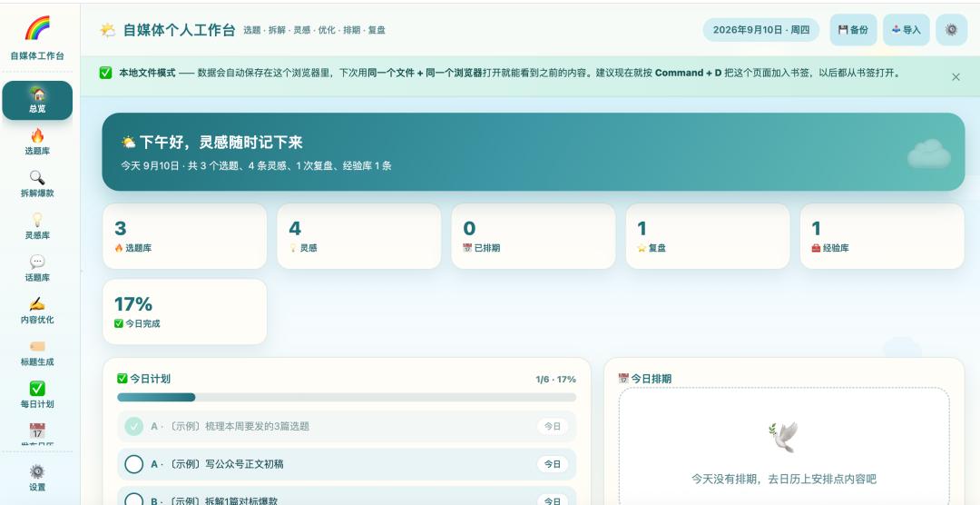Screen dimensions: 980x505
Task: Open the 灵感 stat card showing 4
Action: (x=358, y=236)
